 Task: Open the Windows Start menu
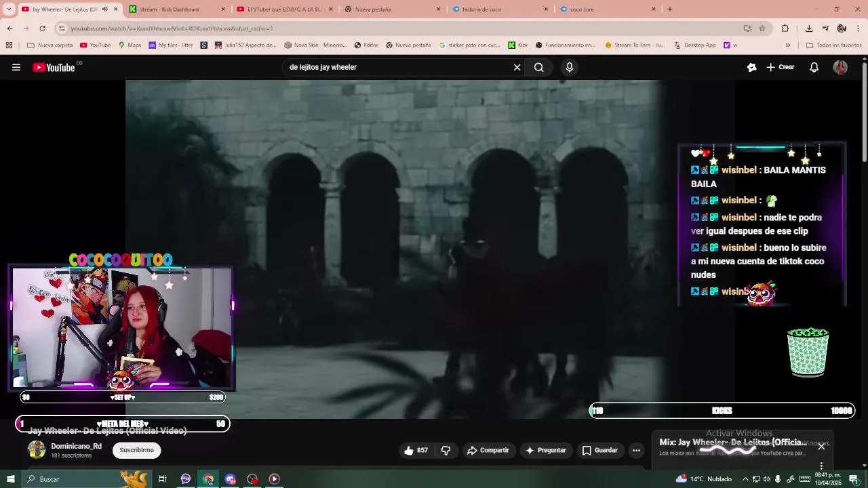pyautogui.click(x=10, y=479)
